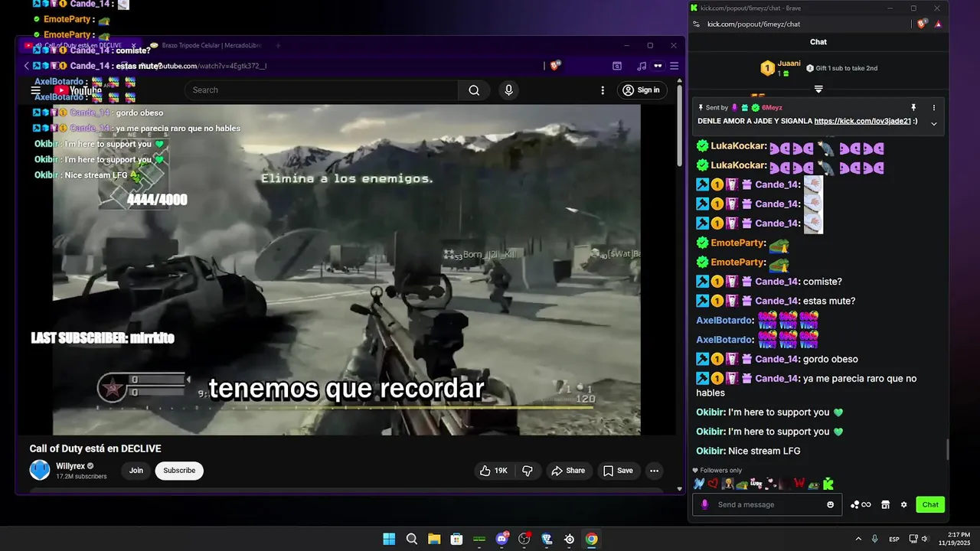
Task: Expand the pinned message chevron
Action: tap(934, 123)
